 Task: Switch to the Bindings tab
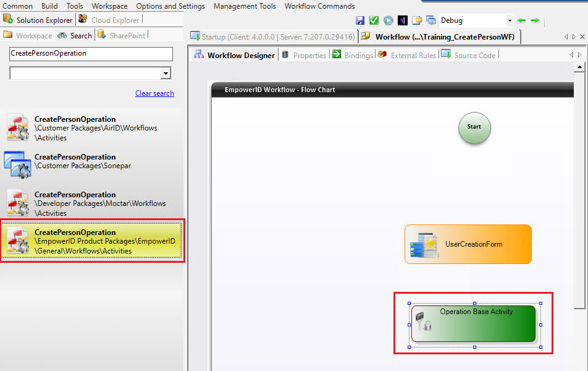tap(353, 55)
